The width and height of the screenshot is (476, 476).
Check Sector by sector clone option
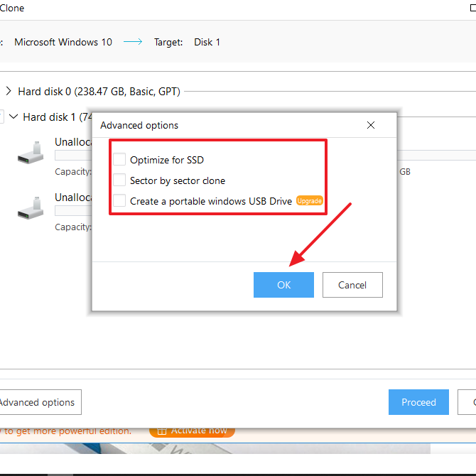click(x=119, y=180)
